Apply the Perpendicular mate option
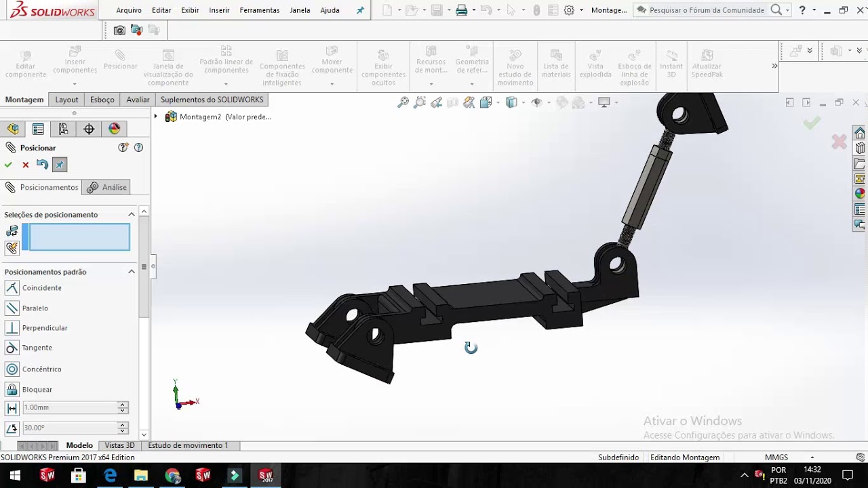 (12, 328)
